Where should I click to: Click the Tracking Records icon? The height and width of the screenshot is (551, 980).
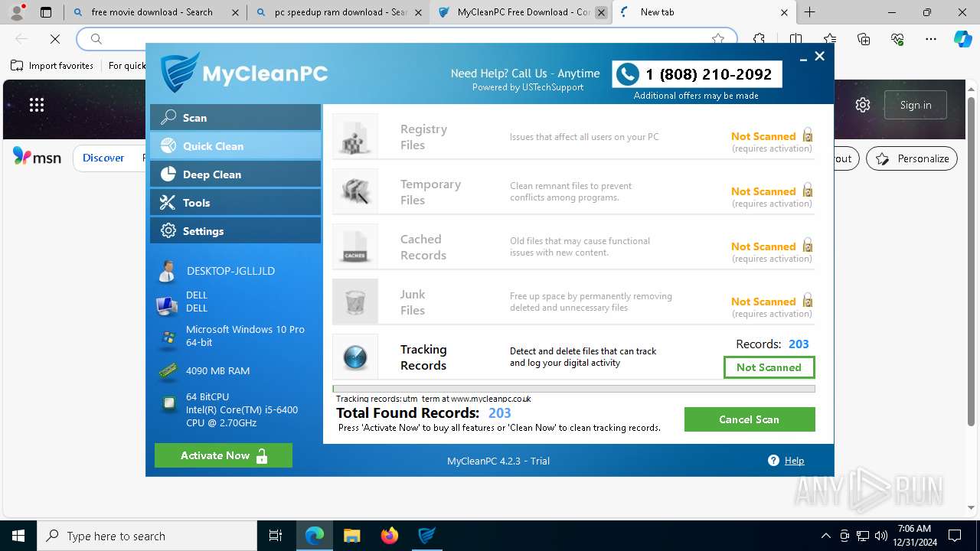(355, 357)
